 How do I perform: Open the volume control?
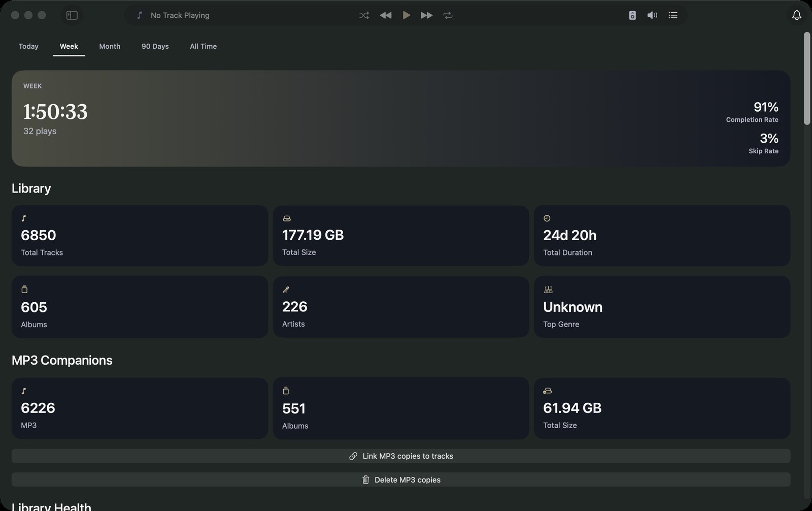(652, 15)
